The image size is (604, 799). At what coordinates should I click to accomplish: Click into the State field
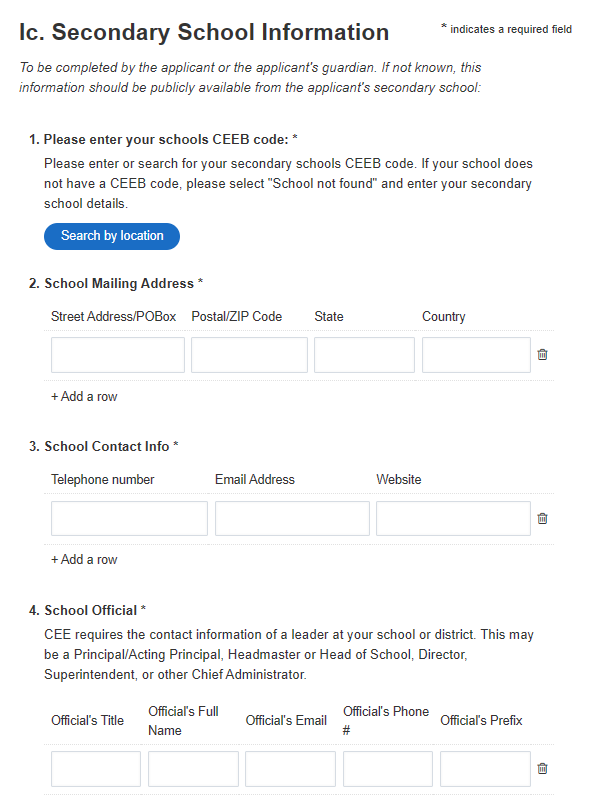pos(364,355)
